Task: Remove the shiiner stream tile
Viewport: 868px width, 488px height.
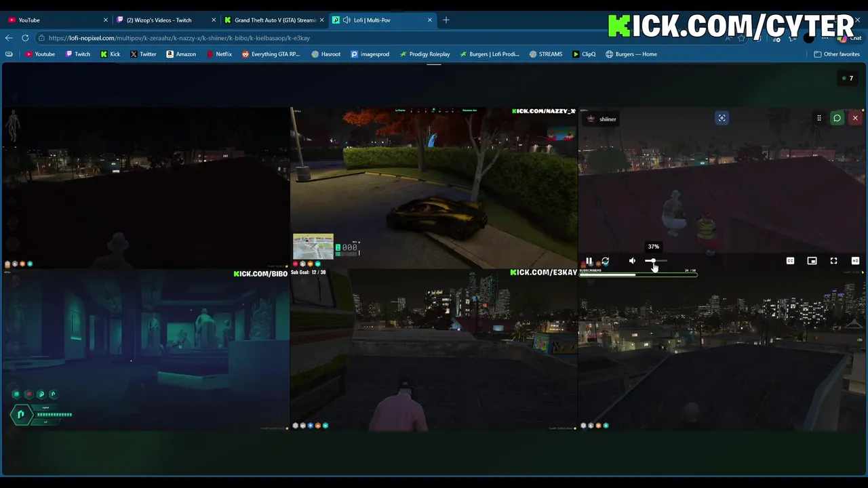Action: tap(855, 118)
